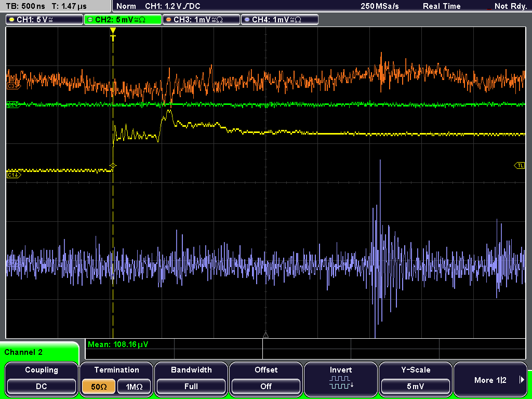Click the yellow dot in CH1 tab

(x=12, y=20)
